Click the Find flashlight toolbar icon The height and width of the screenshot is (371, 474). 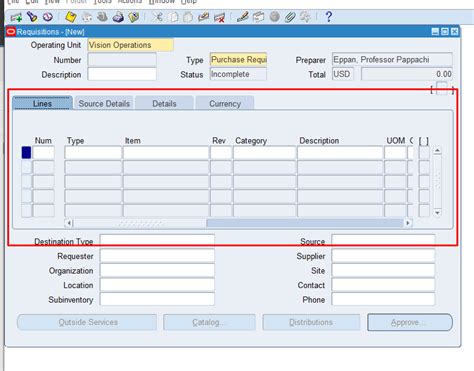click(x=32, y=17)
